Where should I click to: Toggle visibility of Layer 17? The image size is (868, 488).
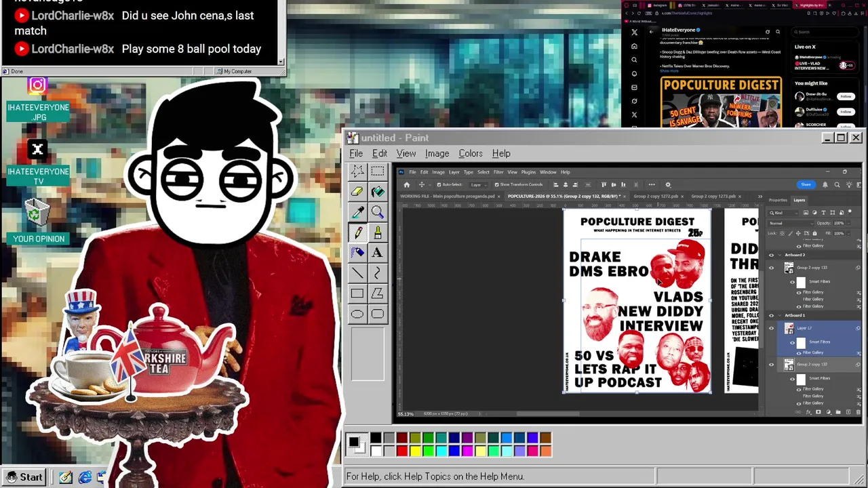(x=771, y=328)
